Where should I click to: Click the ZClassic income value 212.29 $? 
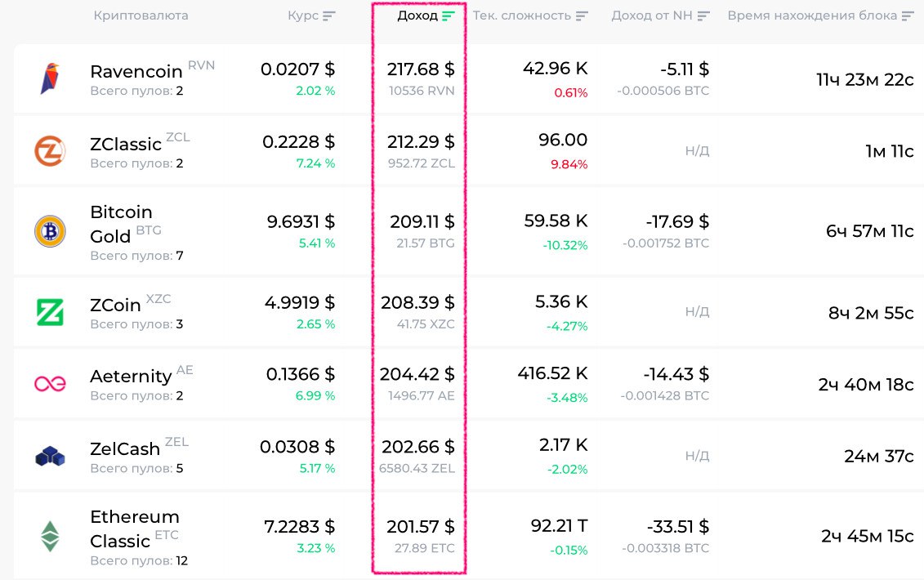pyautogui.click(x=421, y=142)
